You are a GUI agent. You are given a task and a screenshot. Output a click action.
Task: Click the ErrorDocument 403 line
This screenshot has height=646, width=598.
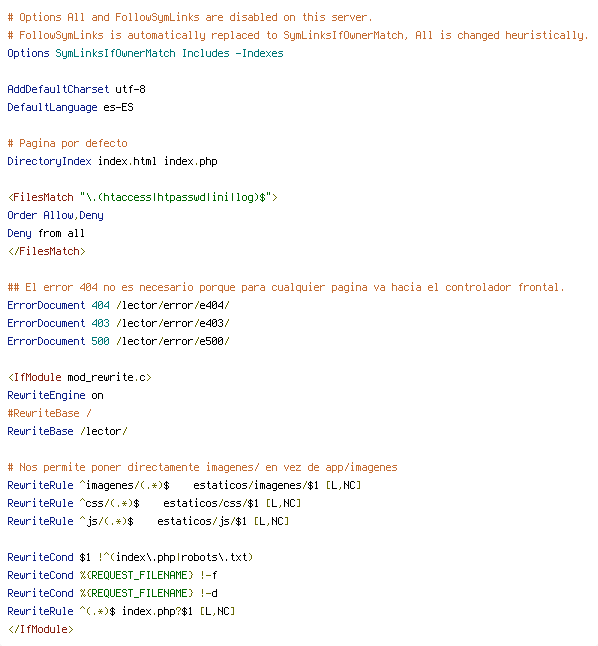(118, 323)
